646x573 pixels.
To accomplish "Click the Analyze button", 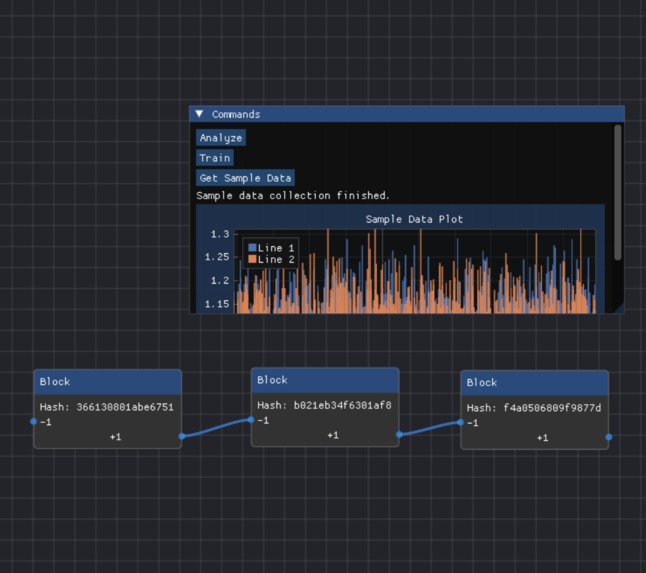I will [x=221, y=138].
